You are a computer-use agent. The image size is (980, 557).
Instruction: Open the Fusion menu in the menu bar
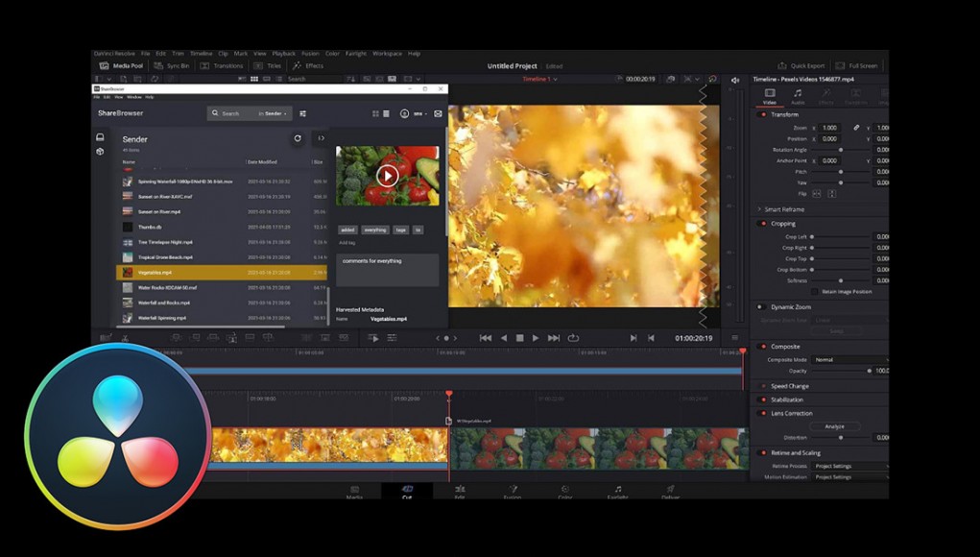click(310, 54)
